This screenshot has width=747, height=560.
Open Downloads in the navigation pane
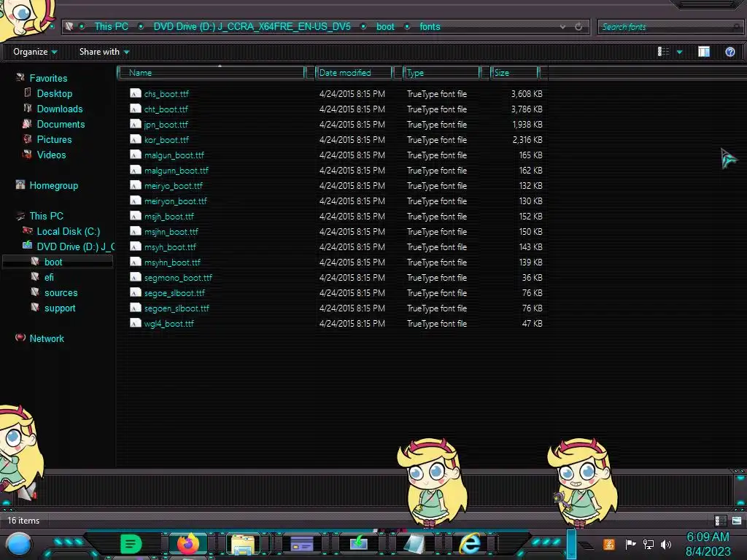pos(60,109)
